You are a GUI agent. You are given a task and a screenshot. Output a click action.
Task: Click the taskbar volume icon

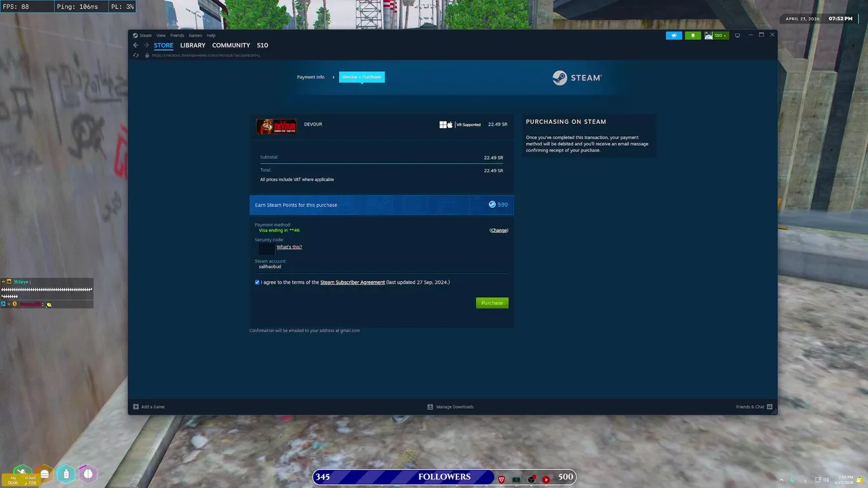[x=827, y=480]
